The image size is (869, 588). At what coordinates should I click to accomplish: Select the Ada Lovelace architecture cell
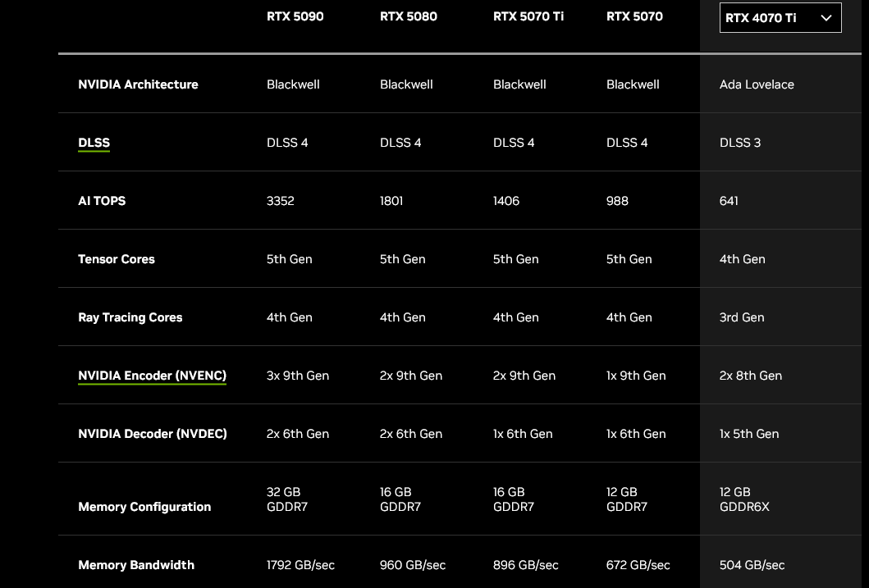pos(757,84)
